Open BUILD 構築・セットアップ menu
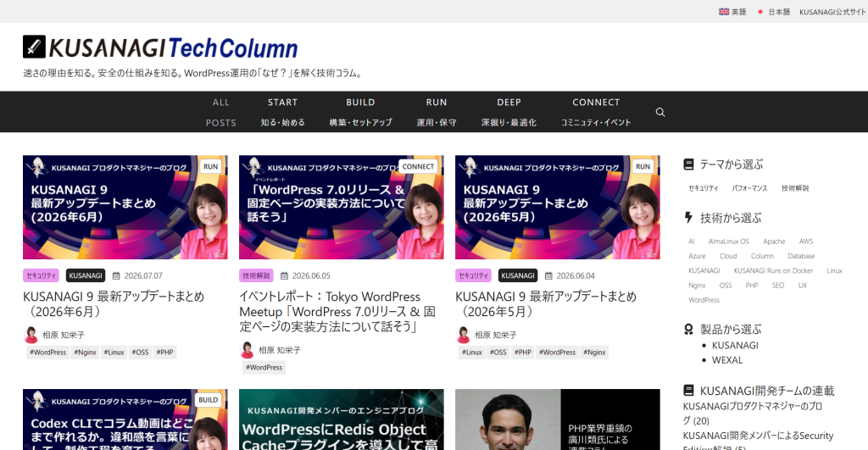The height and width of the screenshot is (450, 868). point(360,113)
